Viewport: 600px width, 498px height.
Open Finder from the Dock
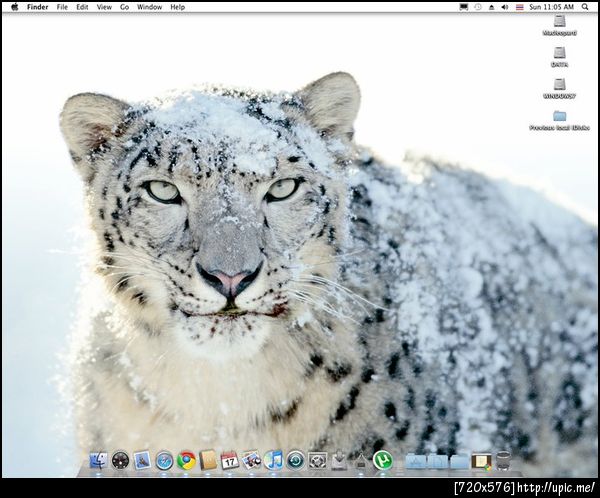click(98, 460)
